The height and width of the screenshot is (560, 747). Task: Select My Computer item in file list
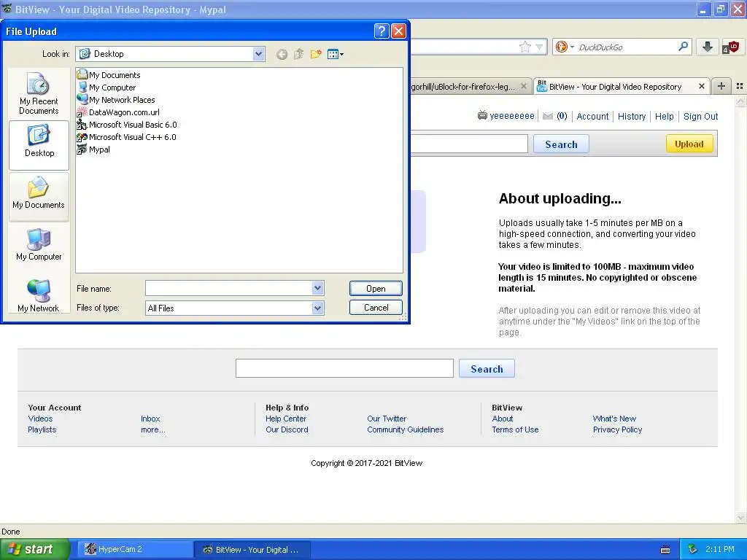[x=107, y=87]
